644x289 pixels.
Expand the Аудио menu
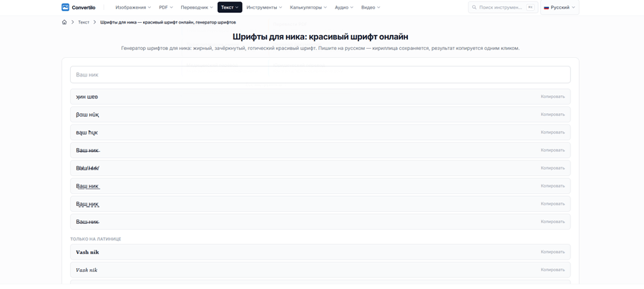[344, 7]
